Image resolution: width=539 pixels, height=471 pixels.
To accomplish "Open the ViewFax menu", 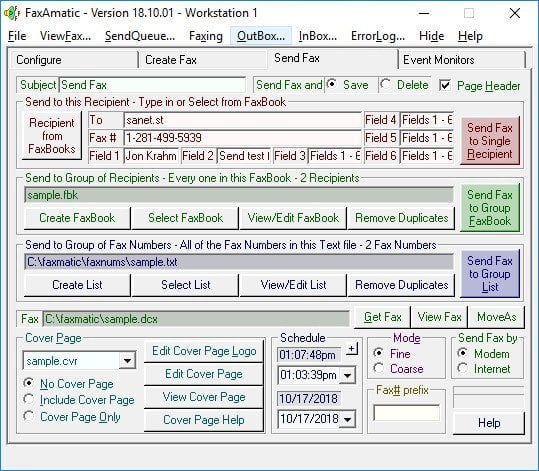I will (65, 36).
